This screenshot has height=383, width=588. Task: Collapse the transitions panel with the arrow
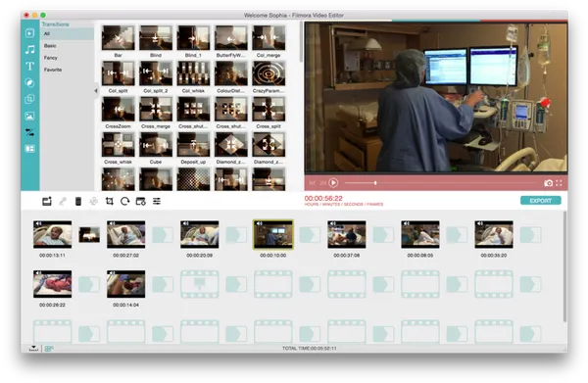pyautogui.click(x=96, y=90)
